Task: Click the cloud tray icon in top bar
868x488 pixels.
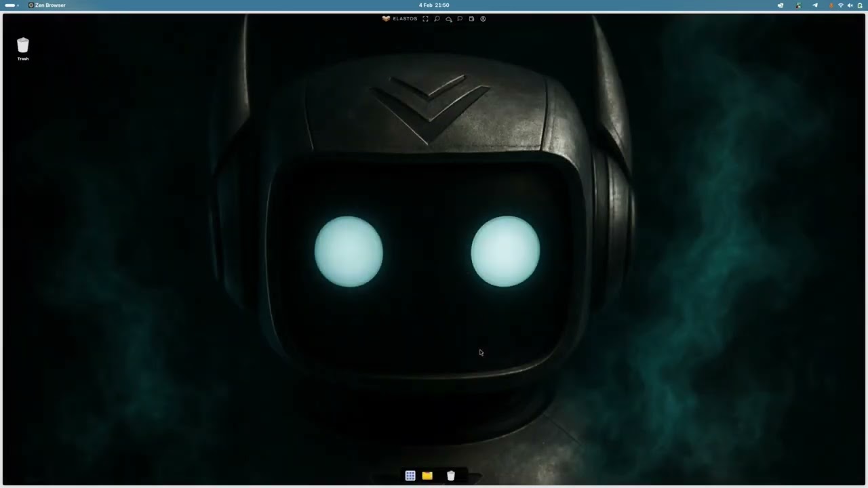Action: click(x=781, y=5)
